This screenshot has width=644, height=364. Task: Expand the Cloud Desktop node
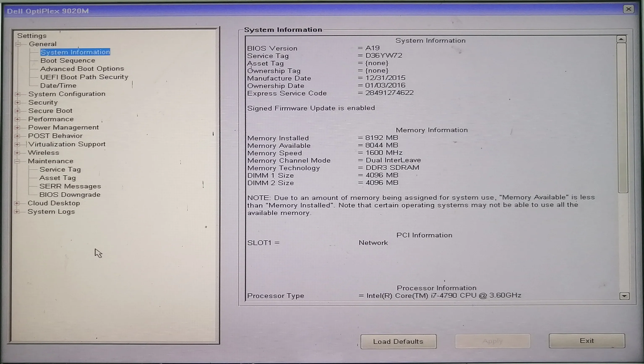point(17,203)
